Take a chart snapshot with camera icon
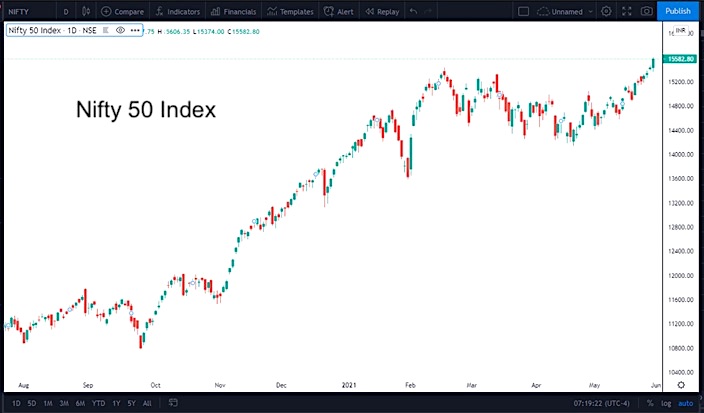This screenshot has width=704, height=413. [647, 12]
